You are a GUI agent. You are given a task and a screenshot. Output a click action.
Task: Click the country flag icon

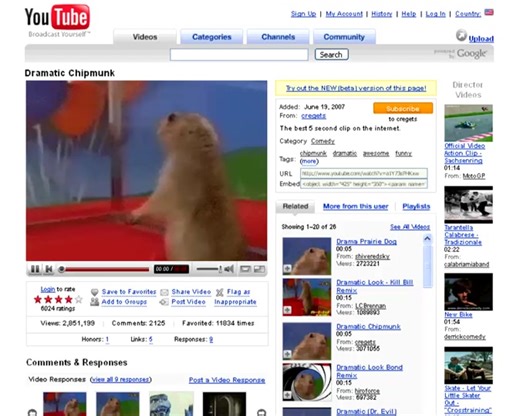[x=489, y=13]
